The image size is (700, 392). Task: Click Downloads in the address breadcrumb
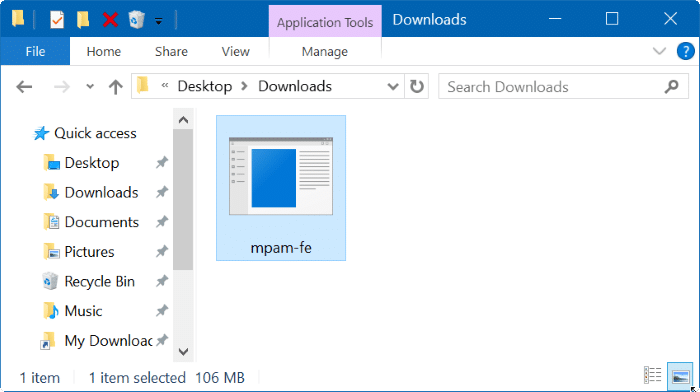tap(295, 86)
